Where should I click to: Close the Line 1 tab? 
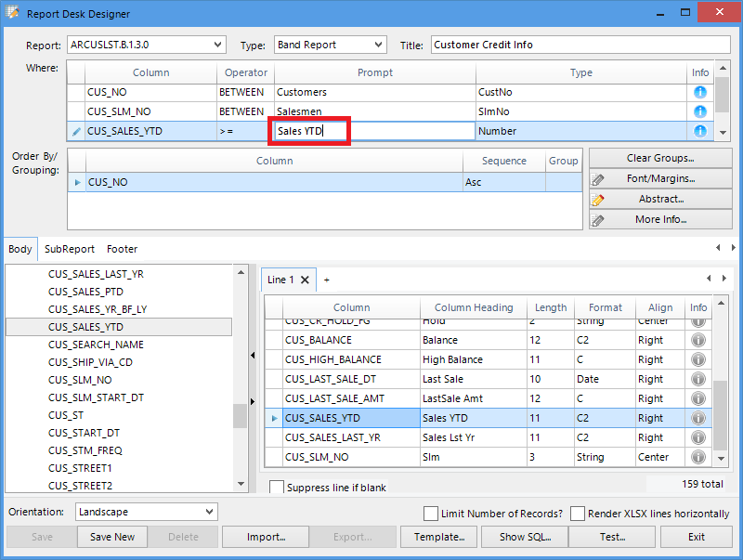[x=305, y=280]
